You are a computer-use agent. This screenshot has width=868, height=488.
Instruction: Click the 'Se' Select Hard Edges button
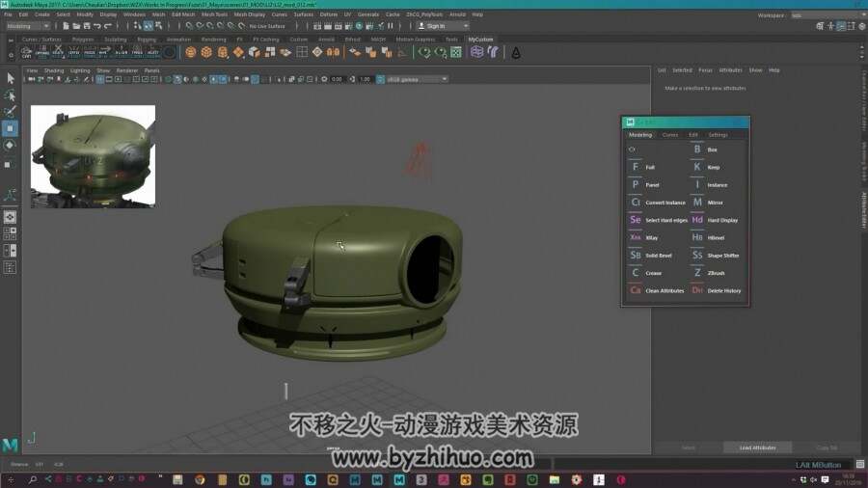click(x=635, y=220)
